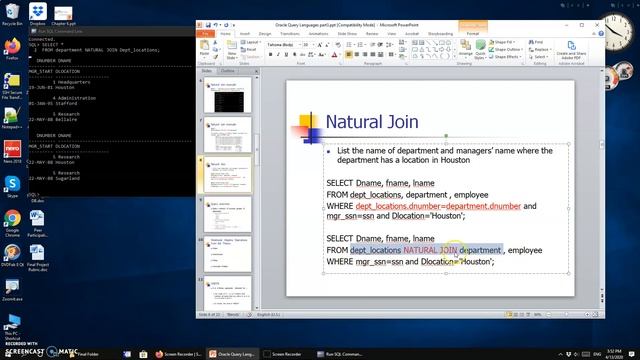
Task: Click the Replace button
Action: click(540, 49)
